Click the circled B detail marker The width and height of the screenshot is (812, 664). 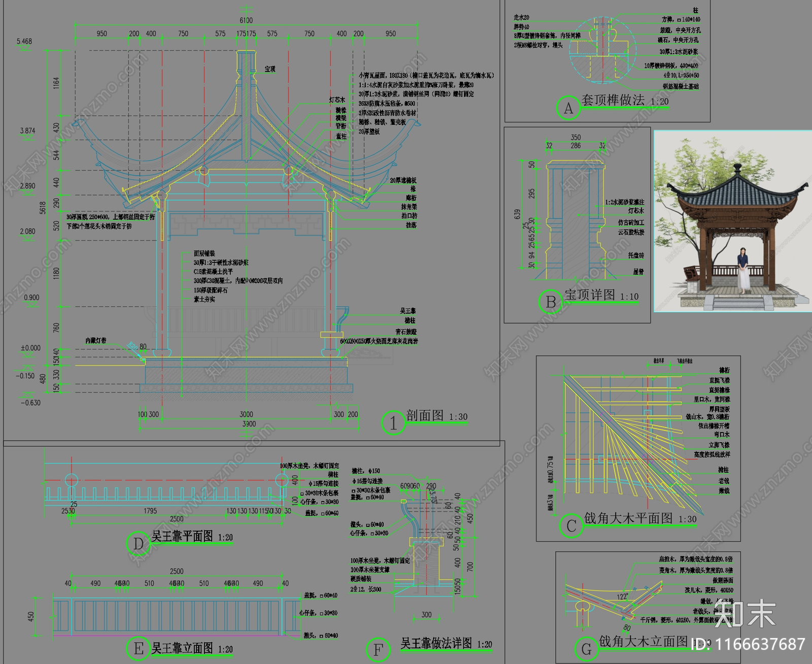[x=551, y=302]
